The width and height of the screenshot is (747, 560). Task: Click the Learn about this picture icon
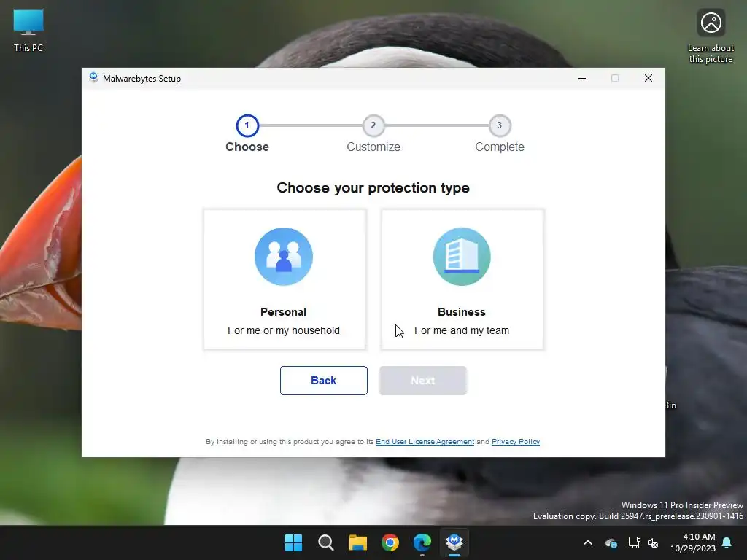tap(711, 36)
